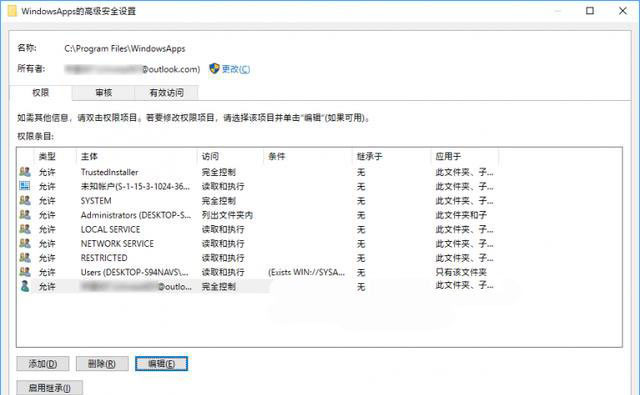Click the group icon beside RESTRICTED
This screenshot has height=395, width=640.
click(25, 257)
